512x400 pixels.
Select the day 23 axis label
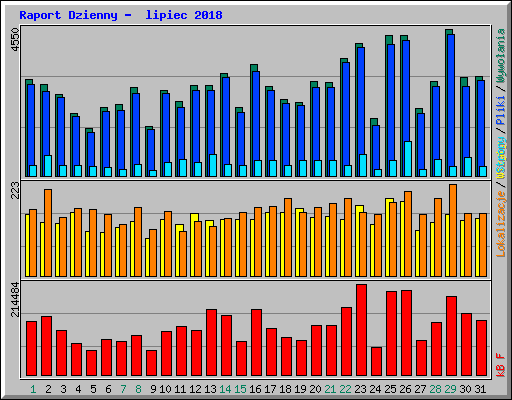[360, 389]
